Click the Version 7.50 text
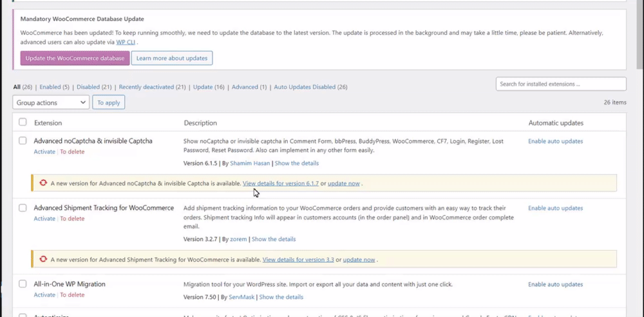Image resolution: width=644 pixels, height=317 pixels. [x=200, y=297]
